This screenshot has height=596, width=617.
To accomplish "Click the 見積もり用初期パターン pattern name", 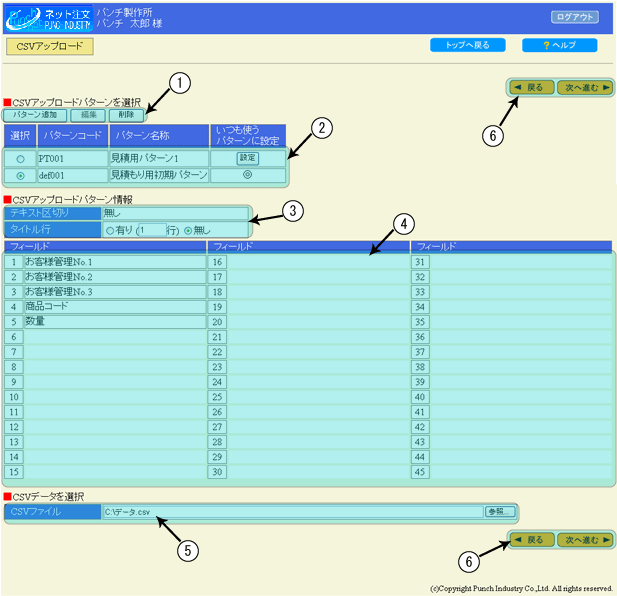I will (159, 175).
